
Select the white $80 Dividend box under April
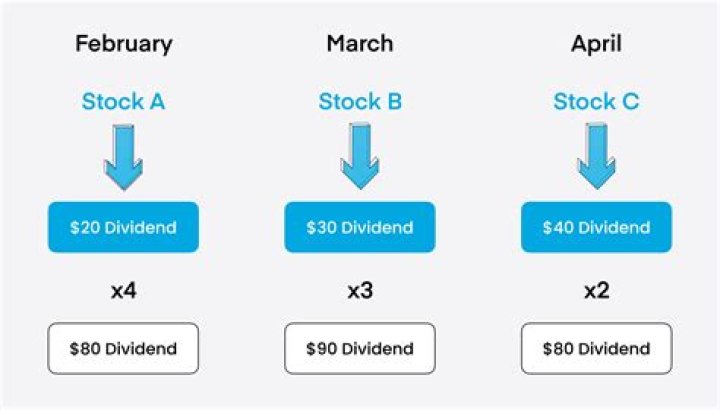(x=596, y=348)
